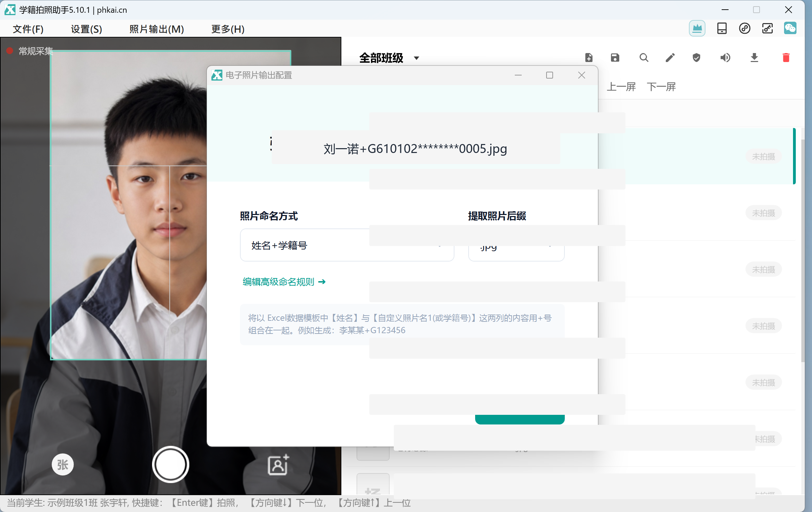Open the 设置(S) menu
The width and height of the screenshot is (812, 512).
point(87,29)
